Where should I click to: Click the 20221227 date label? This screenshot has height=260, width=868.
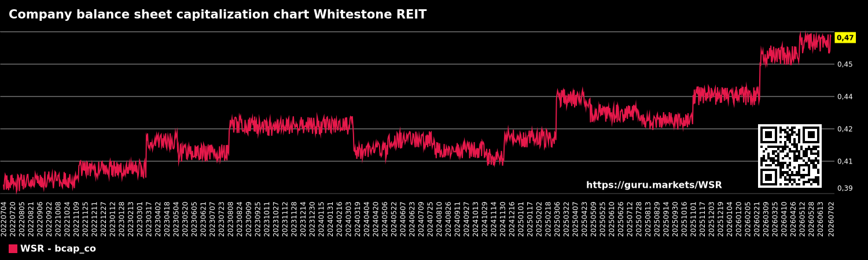pos(104,218)
